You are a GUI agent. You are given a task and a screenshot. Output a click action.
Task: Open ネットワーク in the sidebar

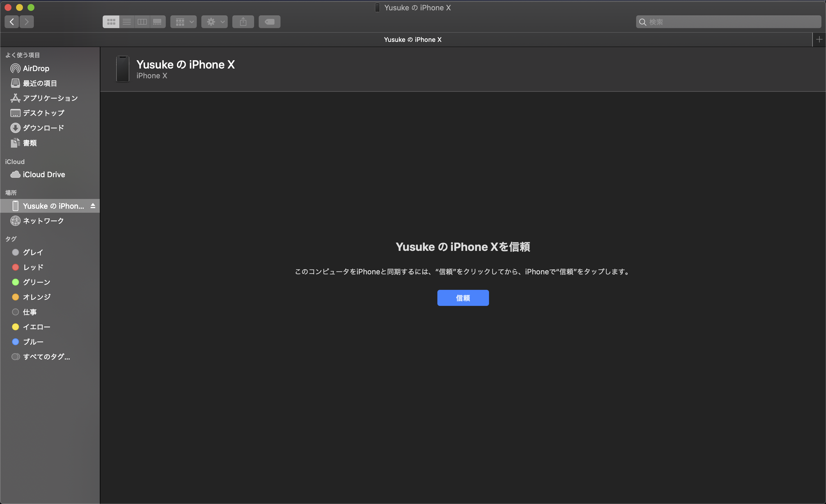click(50, 221)
